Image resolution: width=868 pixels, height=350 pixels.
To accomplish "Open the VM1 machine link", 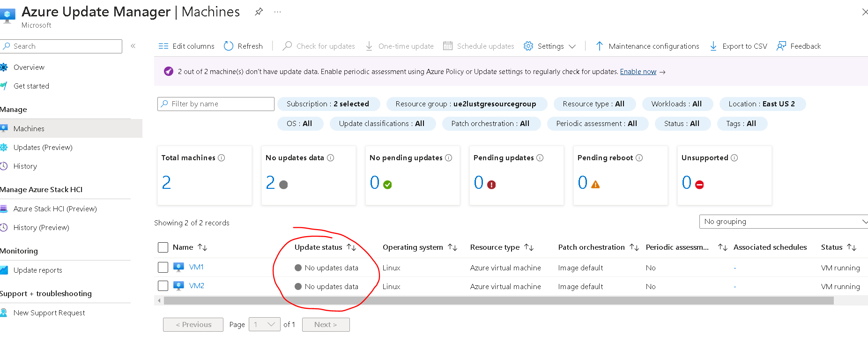I will coord(196,267).
